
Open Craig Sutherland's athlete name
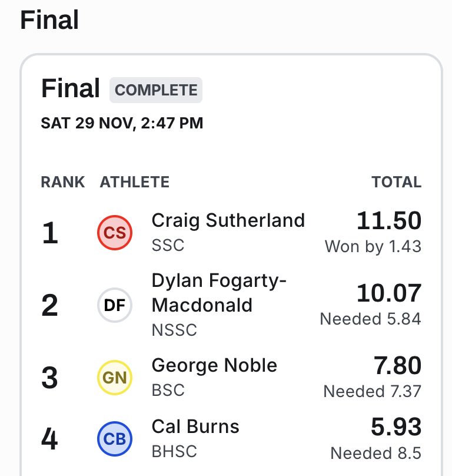tap(228, 220)
